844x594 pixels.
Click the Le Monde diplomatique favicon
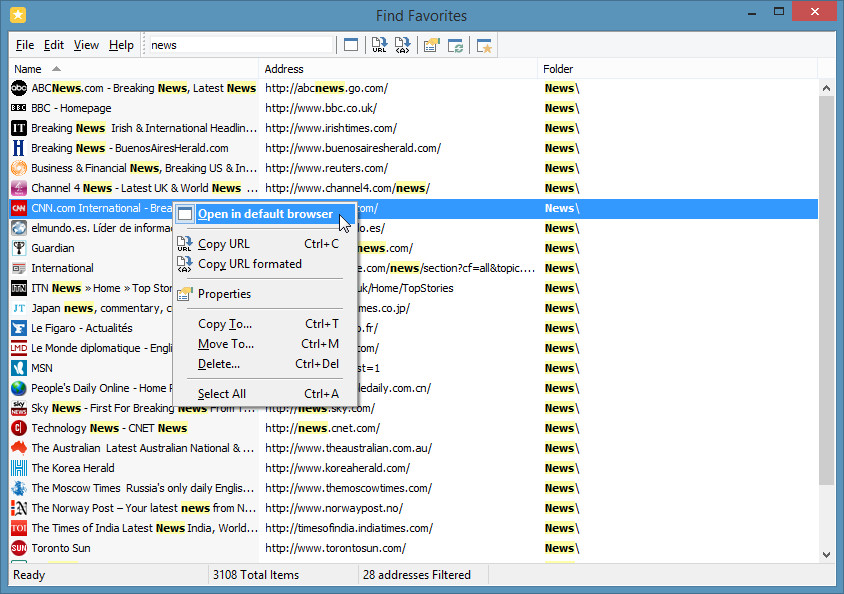(19, 348)
